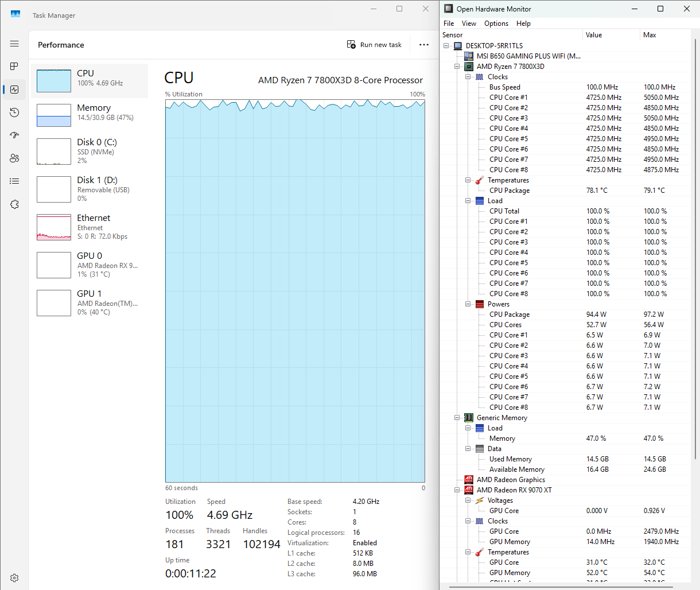700x590 pixels.
Task: Open Help menu in Open Hardware Monitor
Action: click(523, 24)
